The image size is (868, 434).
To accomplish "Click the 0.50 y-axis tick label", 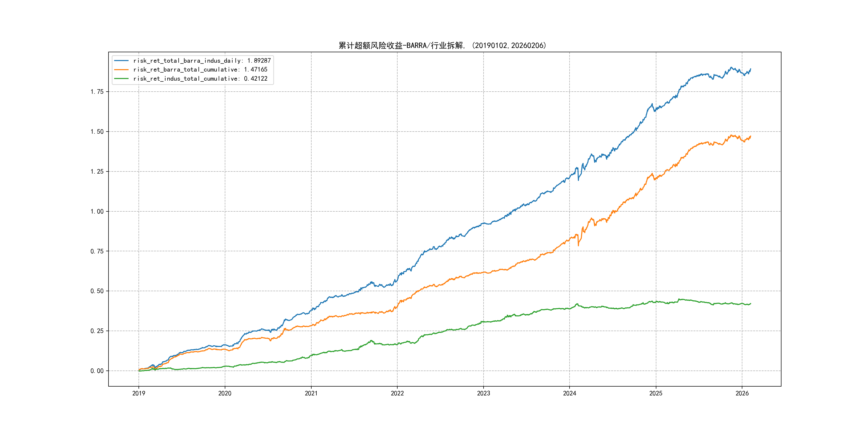I will coord(97,291).
